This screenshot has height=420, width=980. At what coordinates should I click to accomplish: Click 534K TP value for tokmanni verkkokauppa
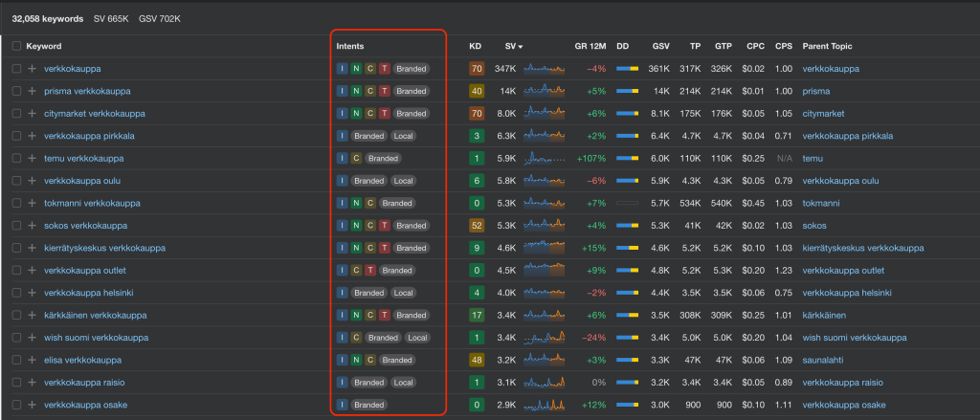[690, 203]
